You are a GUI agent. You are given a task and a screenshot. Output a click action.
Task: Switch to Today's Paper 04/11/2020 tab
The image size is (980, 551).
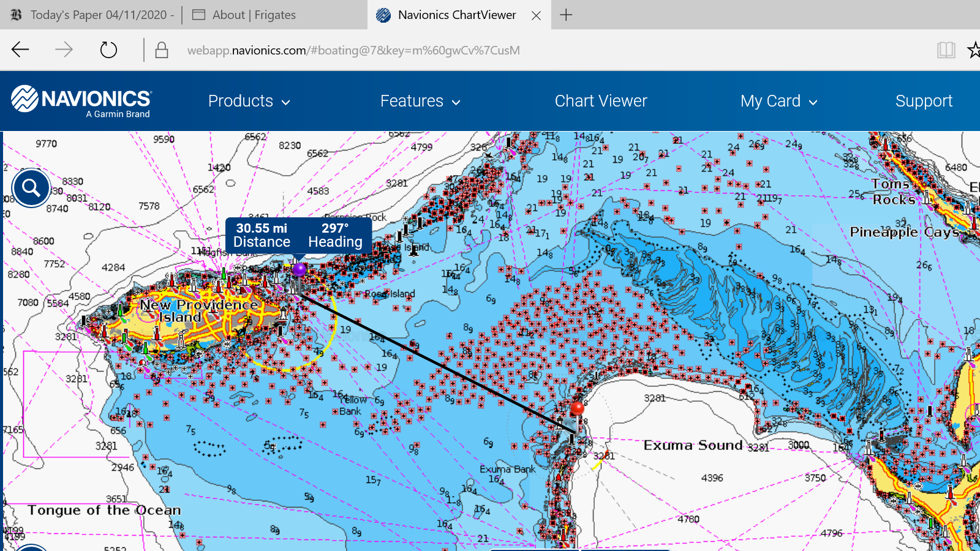tap(92, 15)
